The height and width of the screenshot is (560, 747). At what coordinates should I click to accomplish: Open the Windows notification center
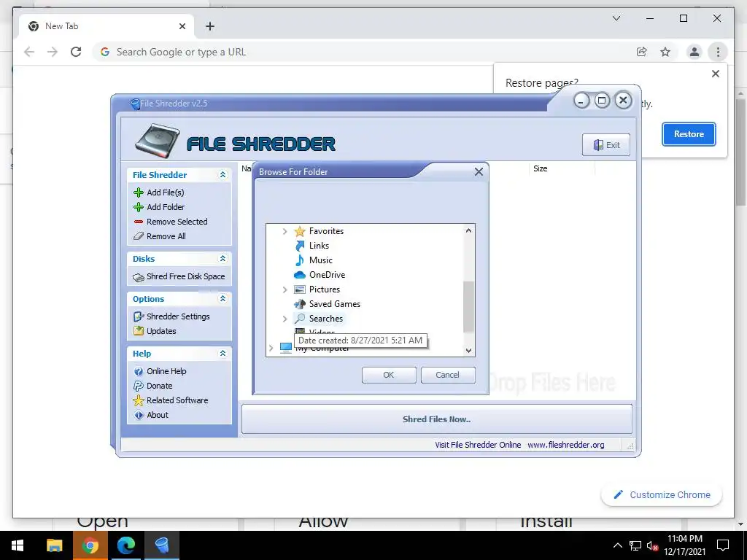pos(723,545)
